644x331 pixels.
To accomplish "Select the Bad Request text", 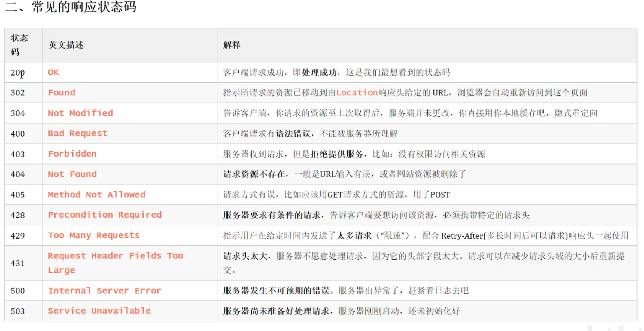I will [x=78, y=133].
